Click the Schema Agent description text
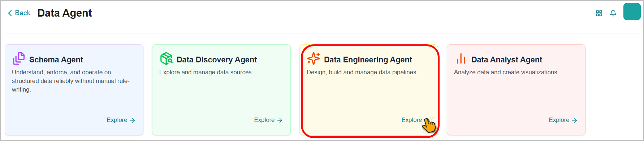Viewport: 644px width, 141px height. [x=70, y=81]
